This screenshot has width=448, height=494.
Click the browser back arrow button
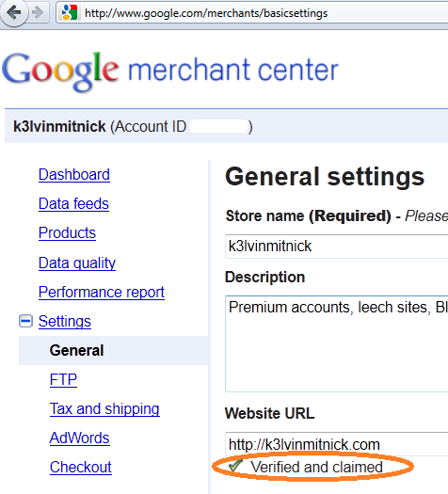click(13, 12)
